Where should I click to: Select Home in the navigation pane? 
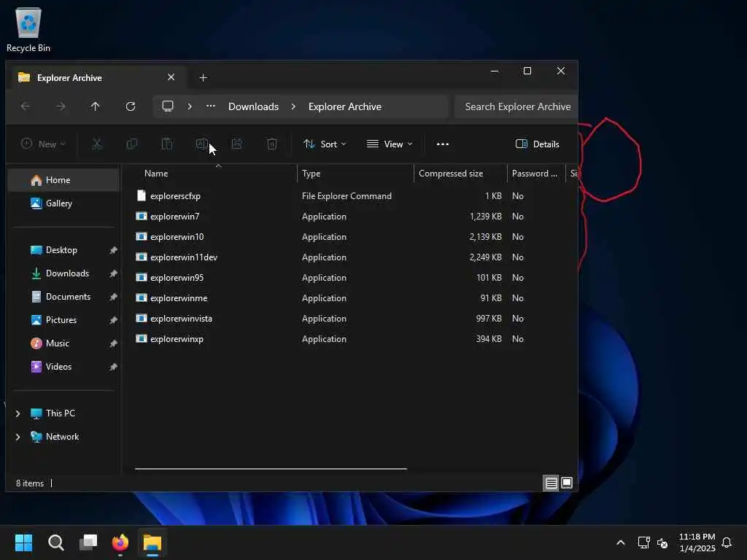(x=64, y=180)
